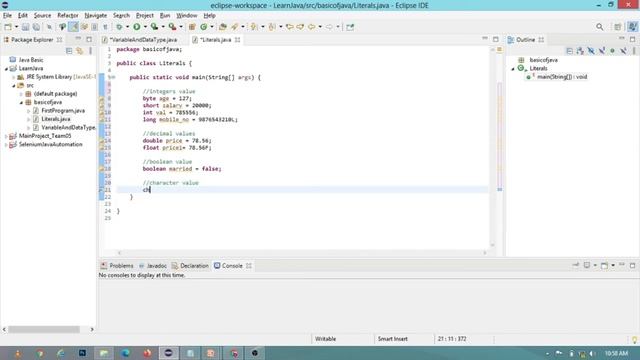
Task: Collapse the LearnJava project tree
Action: click(x=6, y=69)
